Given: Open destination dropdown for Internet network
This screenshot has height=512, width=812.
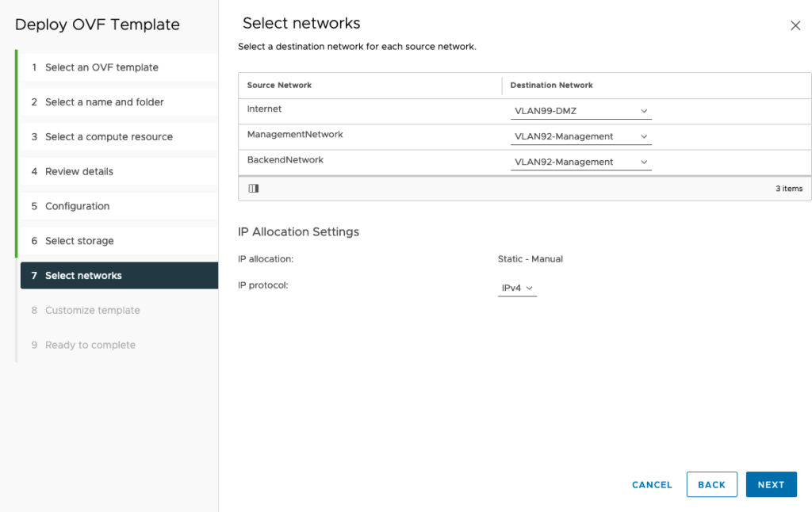Looking at the screenshot, I should pos(580,111).
